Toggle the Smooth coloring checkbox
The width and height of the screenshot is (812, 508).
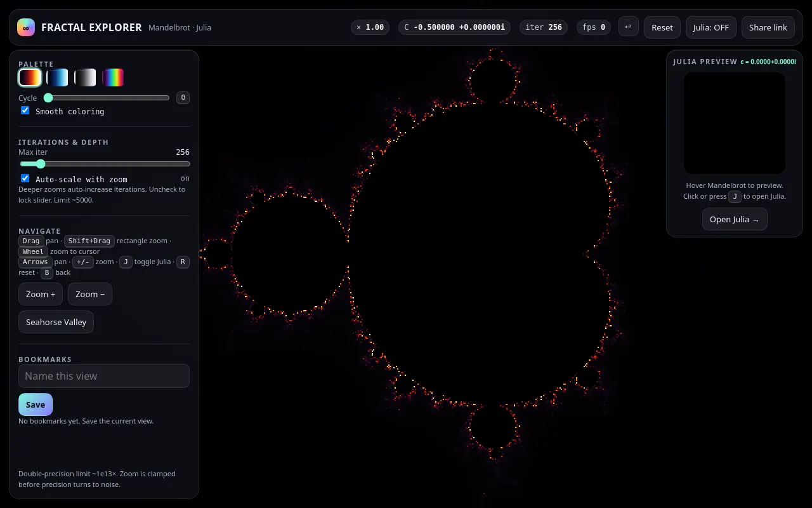pos(25,110)
